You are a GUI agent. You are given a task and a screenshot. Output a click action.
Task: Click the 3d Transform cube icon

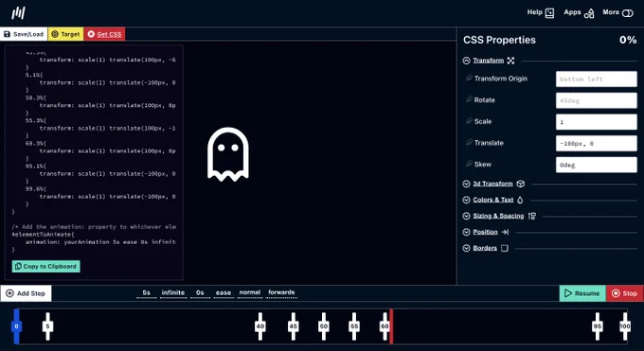click(520, 184)
